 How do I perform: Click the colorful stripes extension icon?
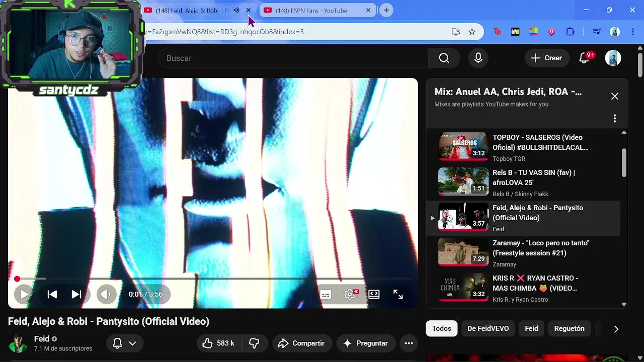click(533, 32)
